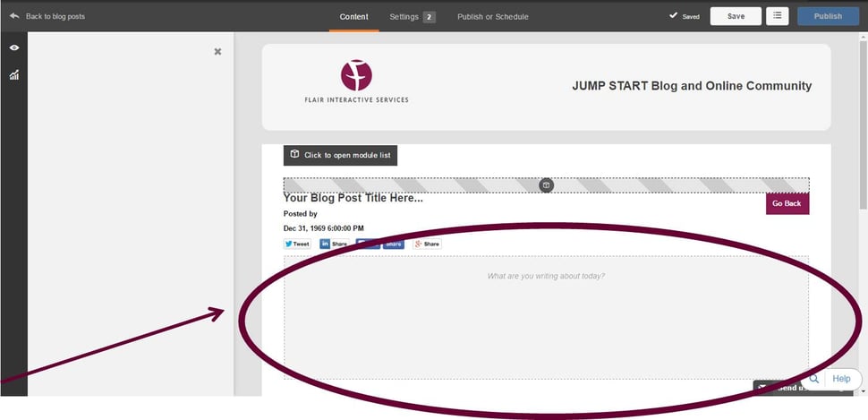
Task: Go to Publish or Schedule tab
Action: 492,16
